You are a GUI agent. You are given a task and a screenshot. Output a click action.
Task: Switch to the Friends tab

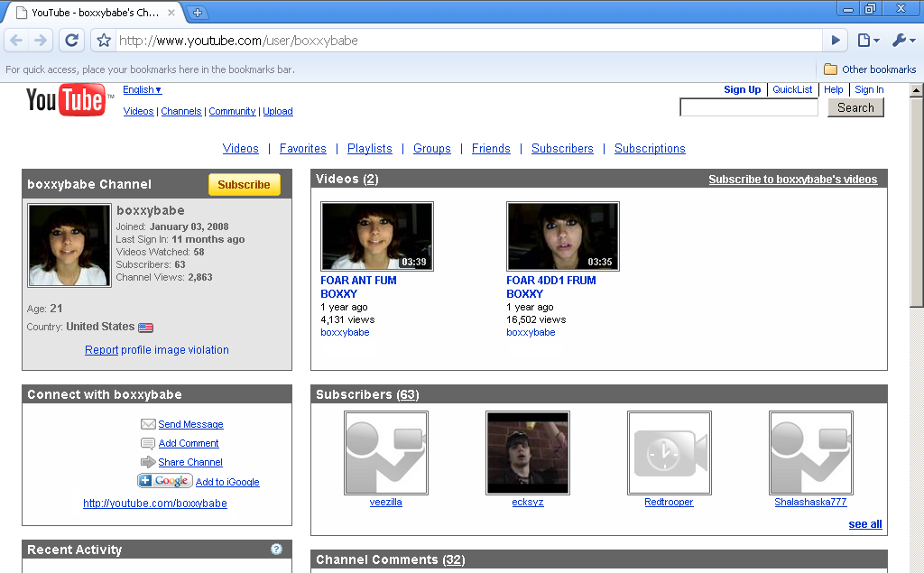(491, 149)
